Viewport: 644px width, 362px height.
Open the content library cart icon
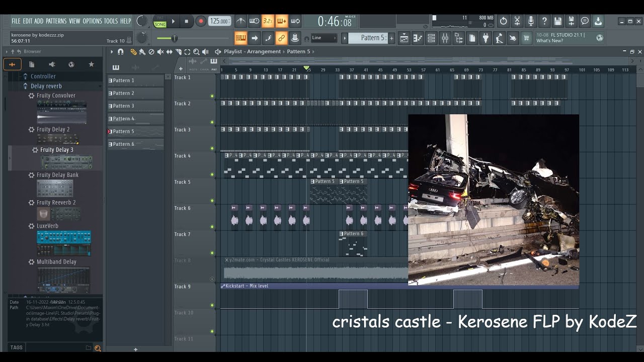tap(526, 38)
